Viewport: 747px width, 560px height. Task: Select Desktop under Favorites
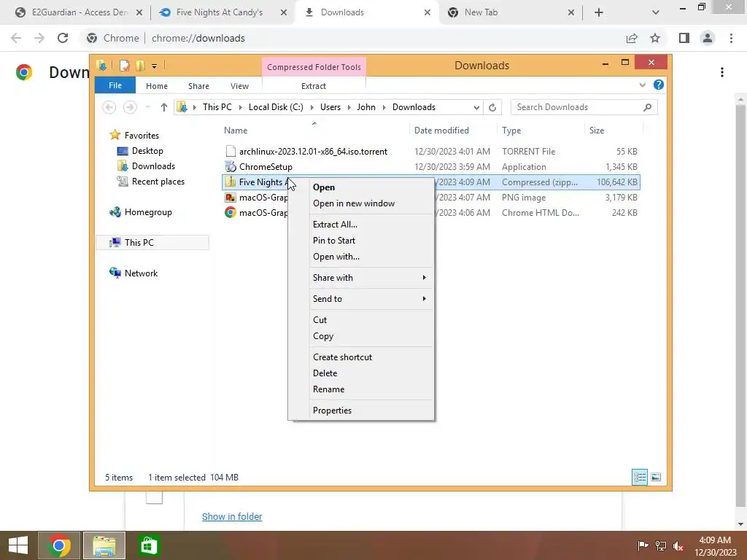(x=147, y=151)
